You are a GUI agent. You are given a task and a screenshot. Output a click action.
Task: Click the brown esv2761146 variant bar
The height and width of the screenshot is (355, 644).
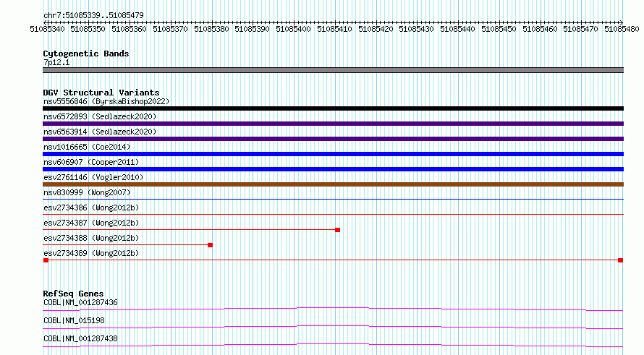coord(333,184)
